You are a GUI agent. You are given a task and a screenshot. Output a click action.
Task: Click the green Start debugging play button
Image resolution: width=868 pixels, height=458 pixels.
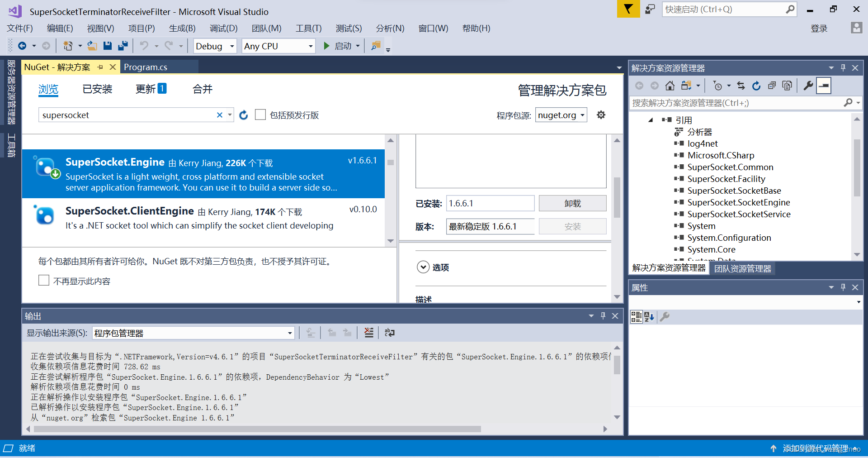(326, 46)
